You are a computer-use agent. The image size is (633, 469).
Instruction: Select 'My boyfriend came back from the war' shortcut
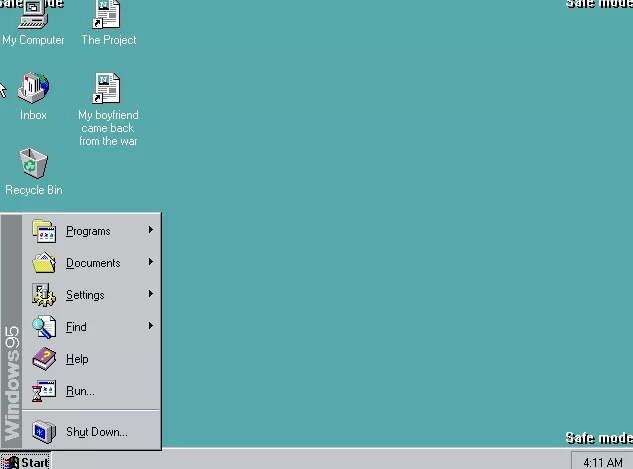tap(108, 90)
